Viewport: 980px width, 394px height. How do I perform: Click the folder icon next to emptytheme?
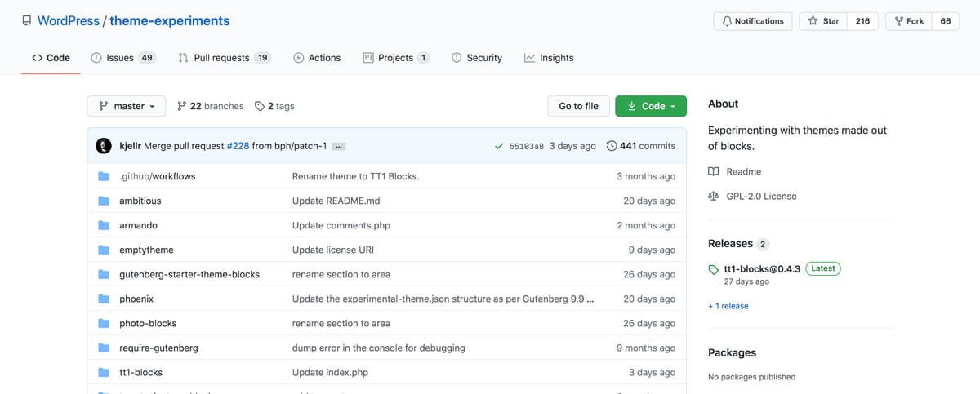tap(104, 250)
